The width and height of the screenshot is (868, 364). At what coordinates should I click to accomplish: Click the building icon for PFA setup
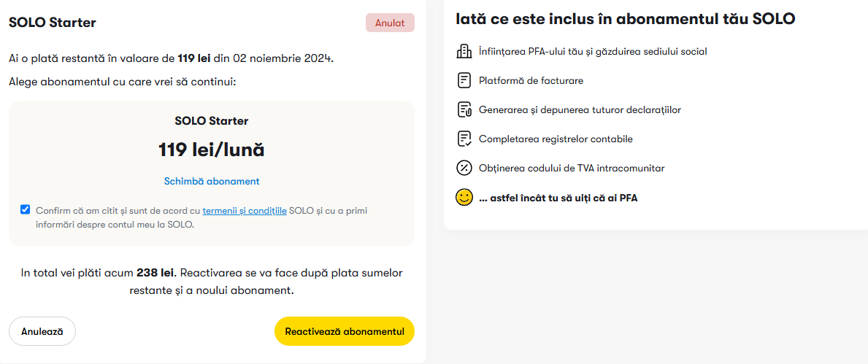click(x=464, y=51)
